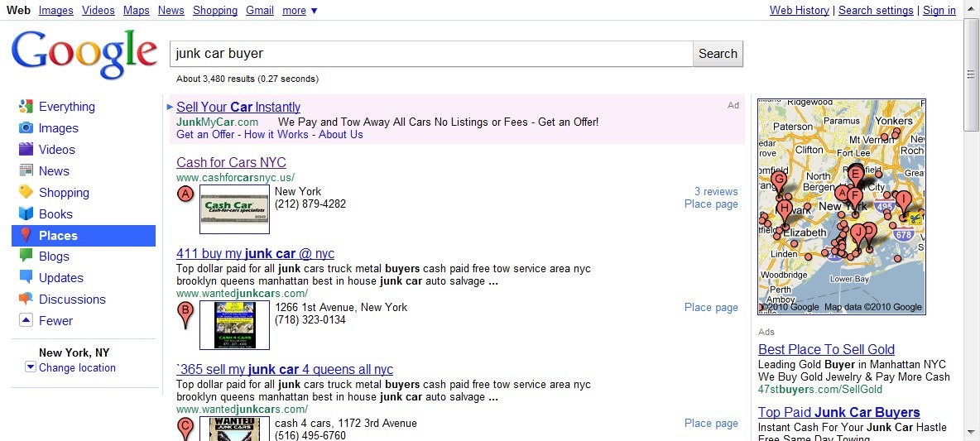Click 'How it Works' ad sublink

point(276,134)
